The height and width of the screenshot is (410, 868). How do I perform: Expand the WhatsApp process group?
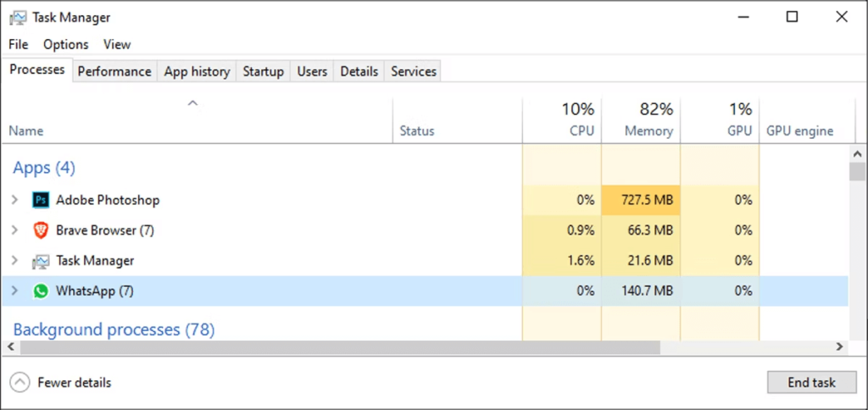pos(15,291)
